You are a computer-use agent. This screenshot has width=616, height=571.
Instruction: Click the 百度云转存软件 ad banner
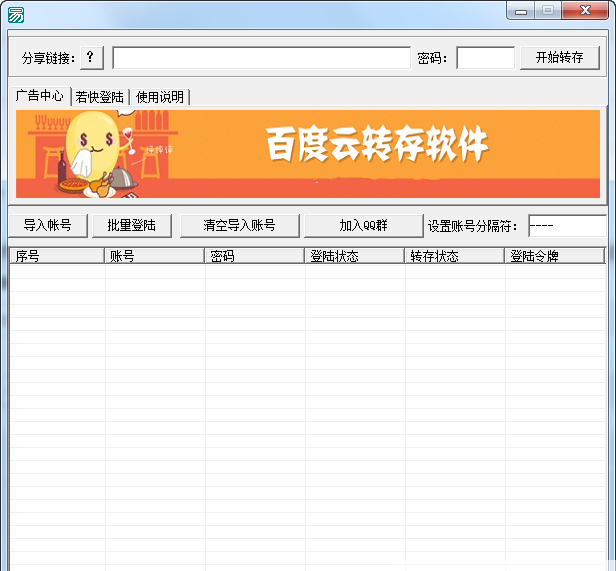point(308,154)
